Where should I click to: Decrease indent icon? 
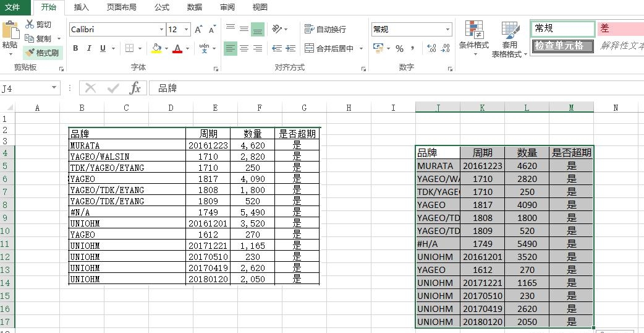[x=277, y=48]
